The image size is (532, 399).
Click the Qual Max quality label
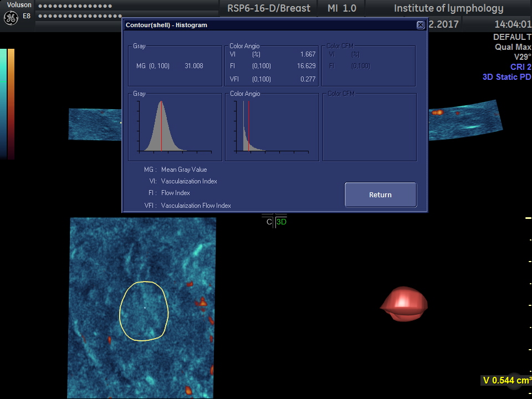[513, 47]
